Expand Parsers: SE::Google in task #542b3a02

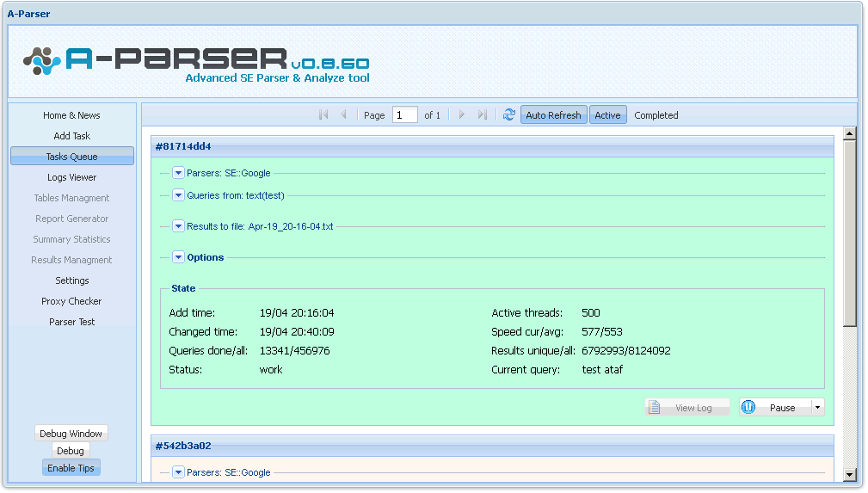click(178, 472)
